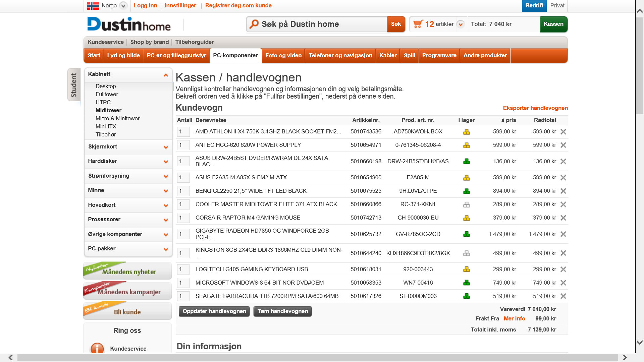Delete Seagate Barracuda 1TB from cart
This screenshot has width=644, height=362.
pyautogui.click(x=563, y=296)
